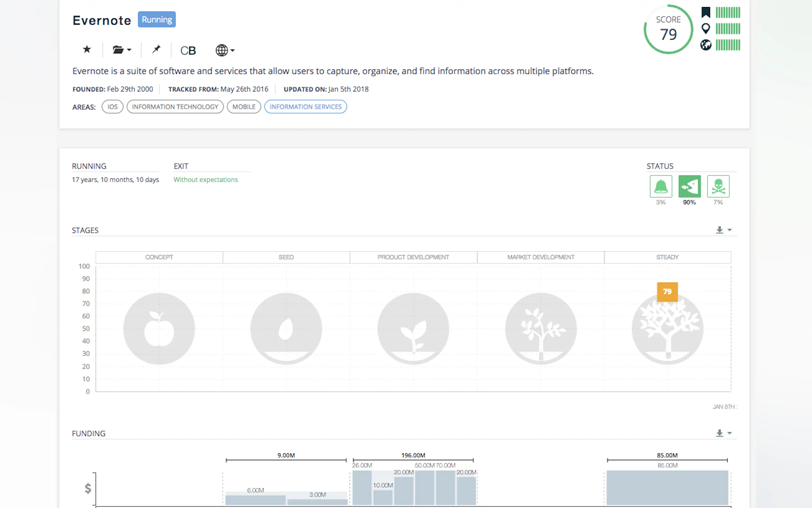The height and width of the screenshot is (508, 812).
Task: Click the green bars next to bookmark
Action: click(728, 12)
